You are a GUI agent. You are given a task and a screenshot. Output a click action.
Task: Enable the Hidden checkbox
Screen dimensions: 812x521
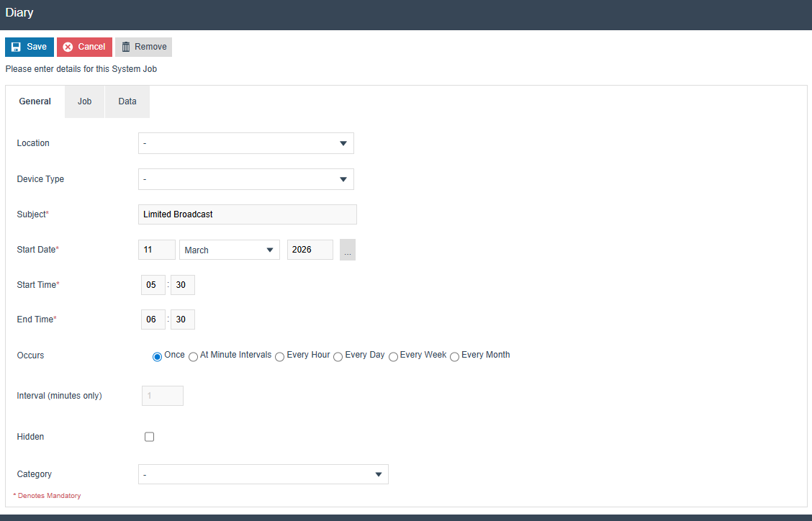(x=149, y=436)
